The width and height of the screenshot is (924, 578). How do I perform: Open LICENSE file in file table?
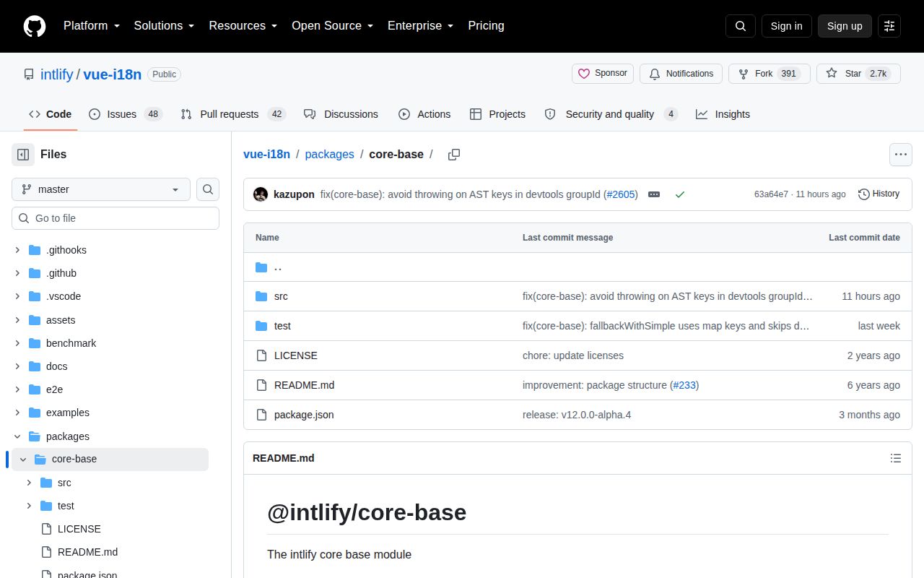coord(296,355)
